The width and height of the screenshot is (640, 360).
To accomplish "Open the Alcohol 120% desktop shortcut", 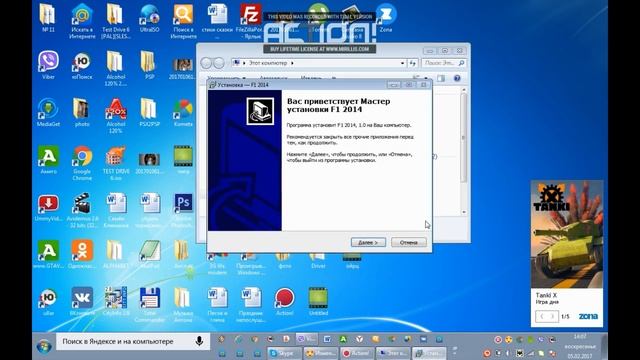I will [x=116, y=116].
